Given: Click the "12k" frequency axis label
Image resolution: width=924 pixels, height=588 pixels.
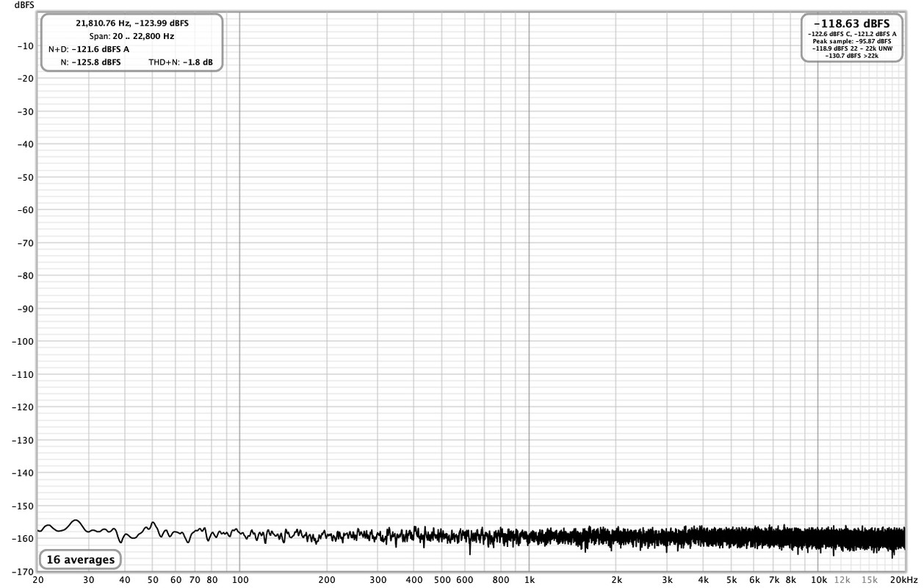Looking at the screenshot, I should pyautogui.click(x=842, y=580).
